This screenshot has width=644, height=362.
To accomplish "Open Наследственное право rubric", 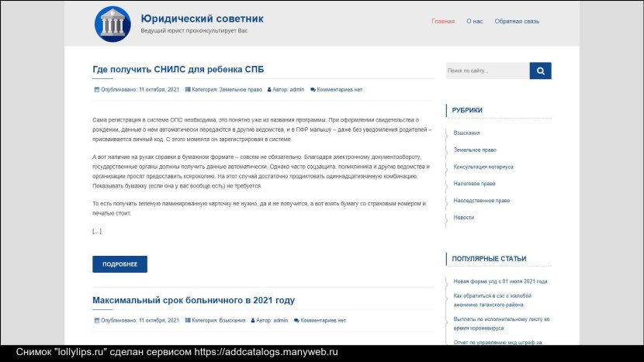I will pos(481,201).
